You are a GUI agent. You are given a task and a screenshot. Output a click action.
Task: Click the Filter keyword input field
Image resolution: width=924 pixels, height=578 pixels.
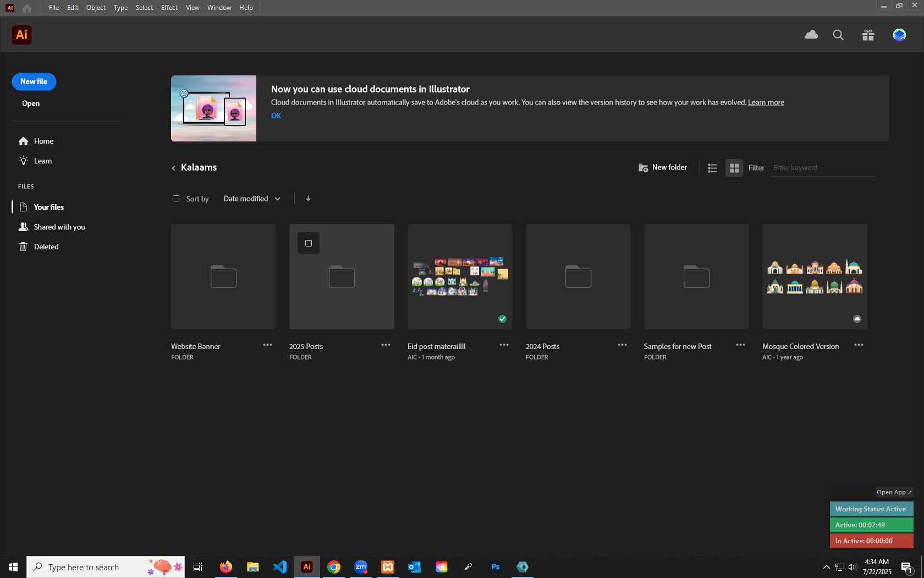(x=822, y=168)
